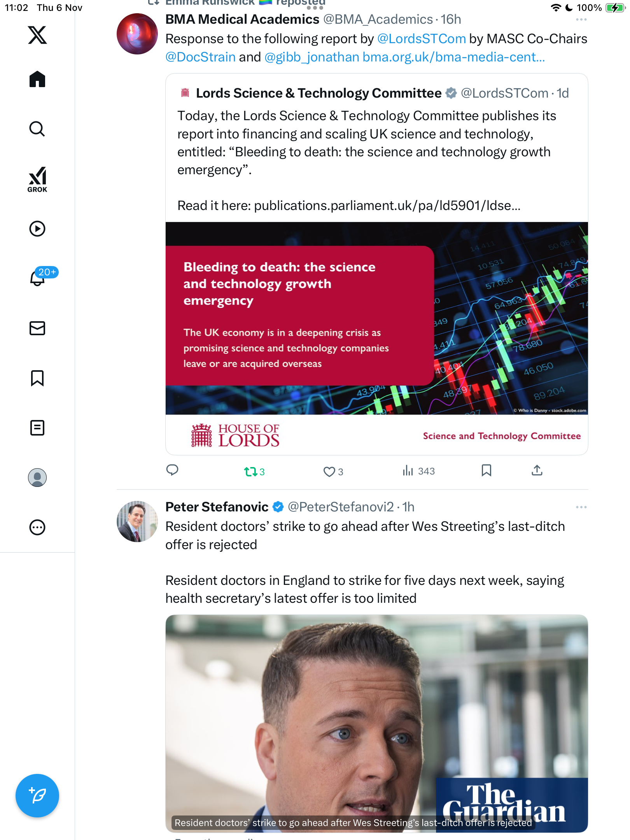Open saved Bookmarks from sidebar
The image size is (630, 840).
[37, 378]
